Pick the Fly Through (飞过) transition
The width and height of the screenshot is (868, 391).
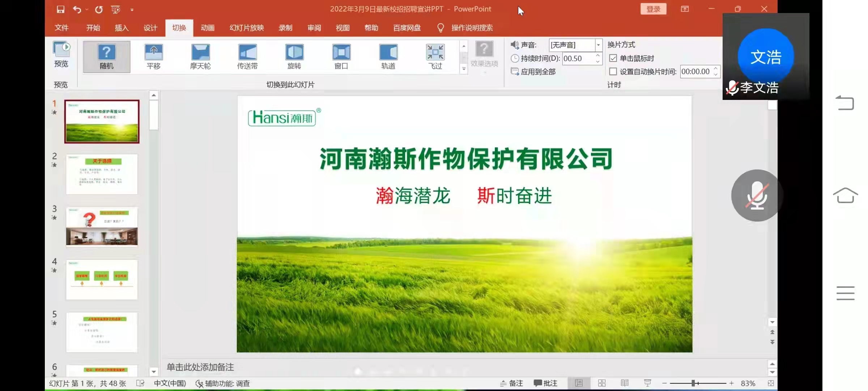[435, 56]
